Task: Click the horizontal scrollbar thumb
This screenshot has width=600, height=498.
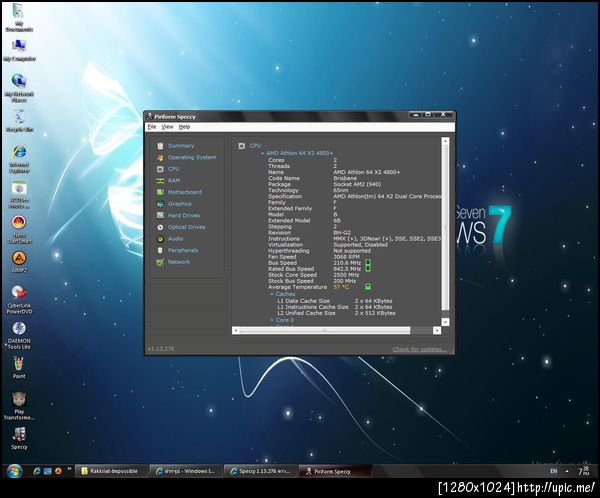Action: click(325, 330)
